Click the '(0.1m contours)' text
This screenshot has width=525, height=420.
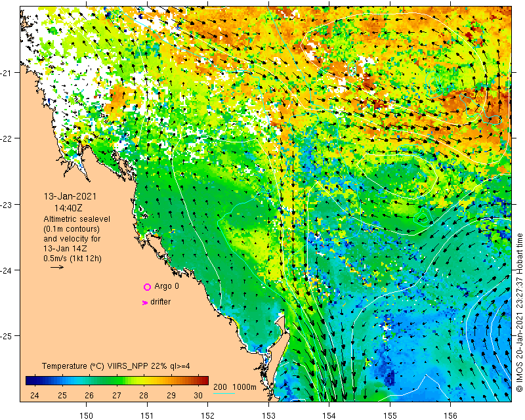pyautogui.click(x=72, y=229)
